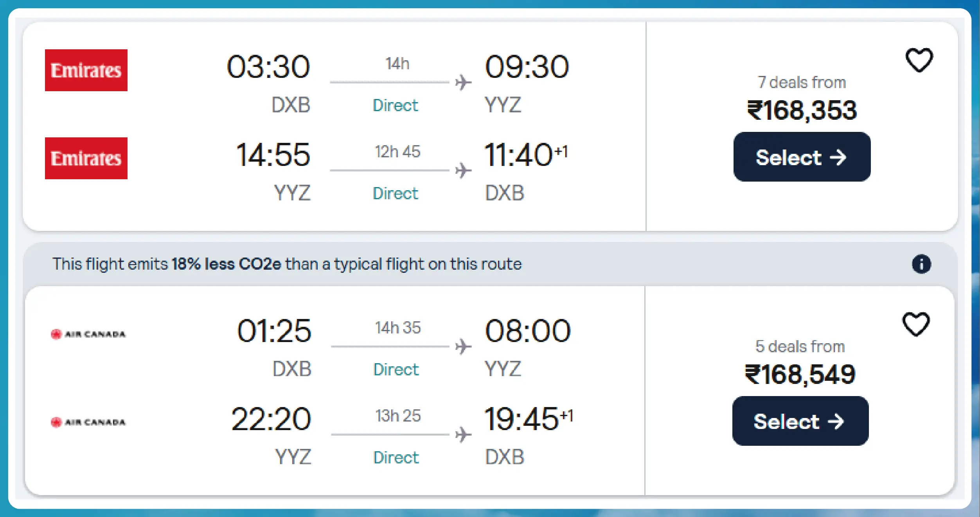Click the Emirates logo on outbound flight
The image size is (980, 517).
pos(86,70)
